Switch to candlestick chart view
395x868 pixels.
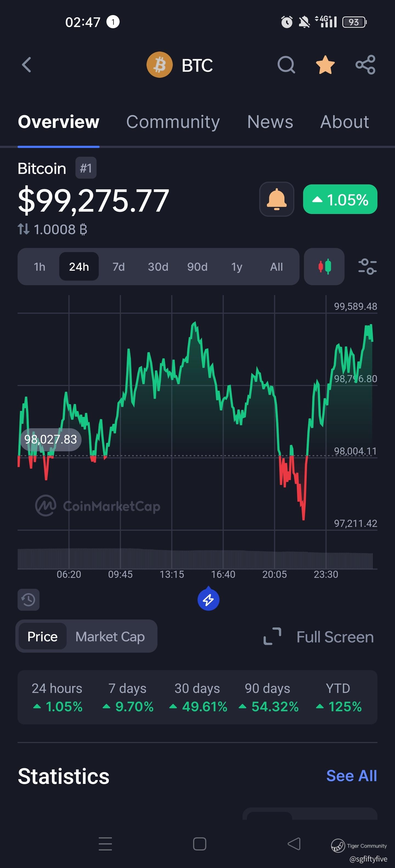324,267
